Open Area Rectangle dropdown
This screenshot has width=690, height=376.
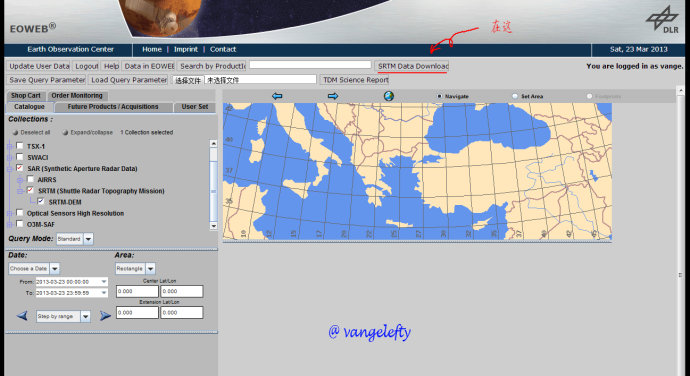coord(150,269)
